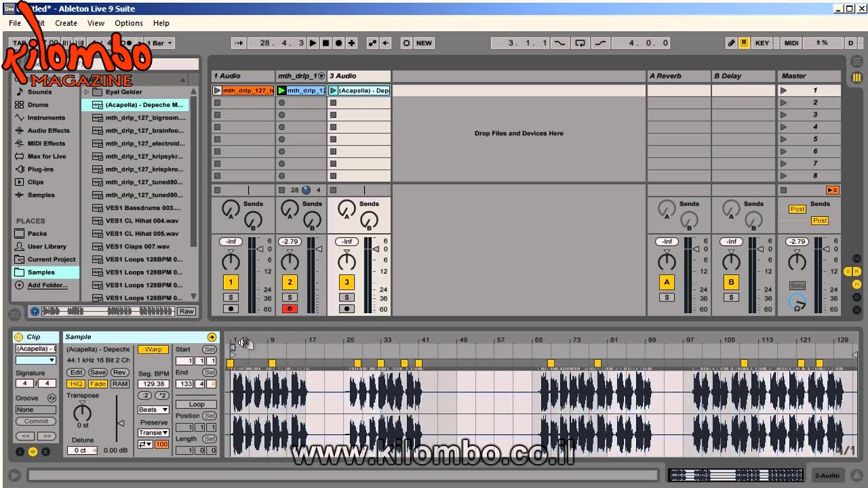
Task: Expand the Eyal Gelder folder
Action: coord(86,92)
